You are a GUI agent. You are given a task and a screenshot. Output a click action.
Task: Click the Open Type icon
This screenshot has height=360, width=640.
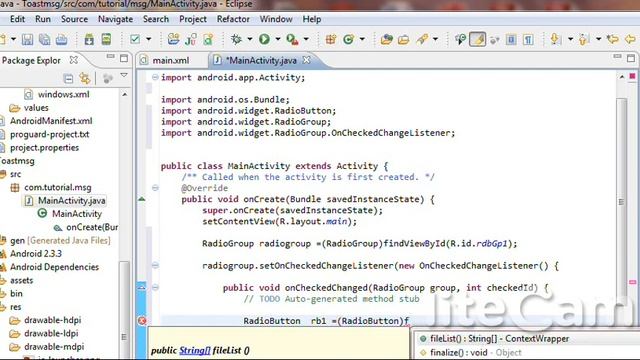tap(386, 39)
